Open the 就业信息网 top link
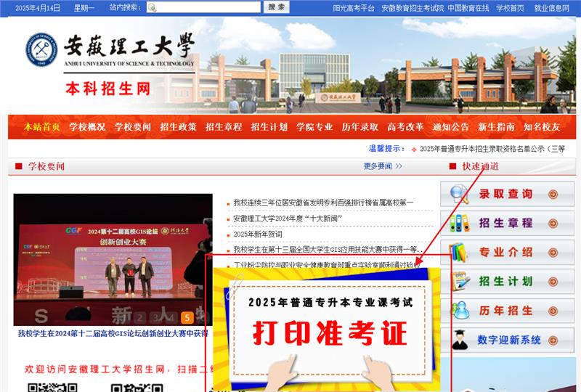Screen dimensions: 581x392 [552, 8]
